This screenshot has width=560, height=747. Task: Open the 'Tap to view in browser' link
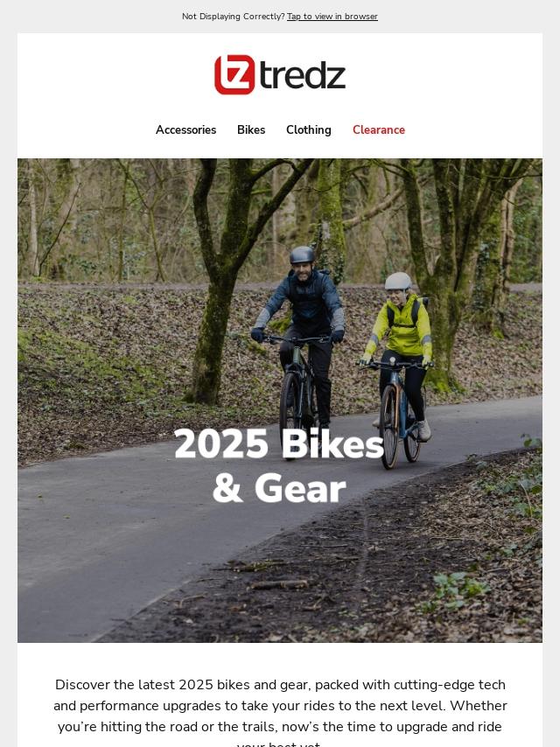[332, 17]
